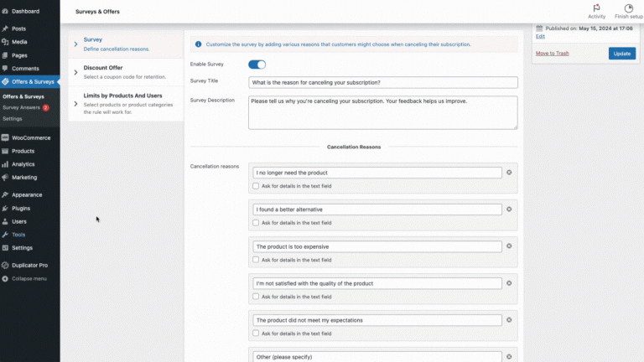Click the Move to Trash link
Image resolution: width=644 pixels, height=362 pixels.
[552, 54]
